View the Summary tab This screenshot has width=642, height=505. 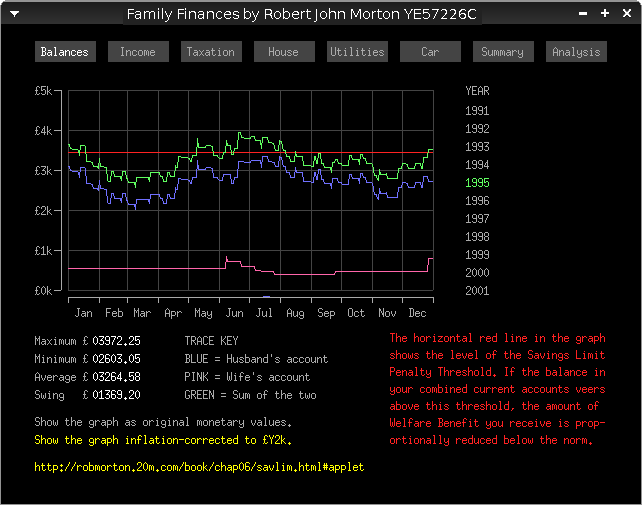point(503,52)
